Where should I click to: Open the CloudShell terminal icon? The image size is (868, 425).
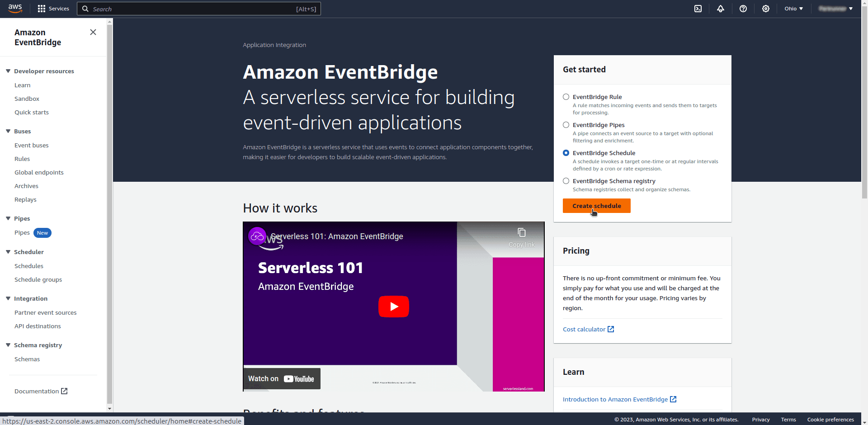click(x=698, y=9)
